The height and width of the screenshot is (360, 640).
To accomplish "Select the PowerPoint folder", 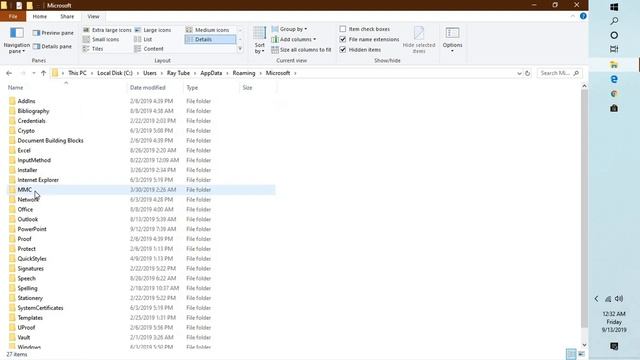I will pos(32,229).
